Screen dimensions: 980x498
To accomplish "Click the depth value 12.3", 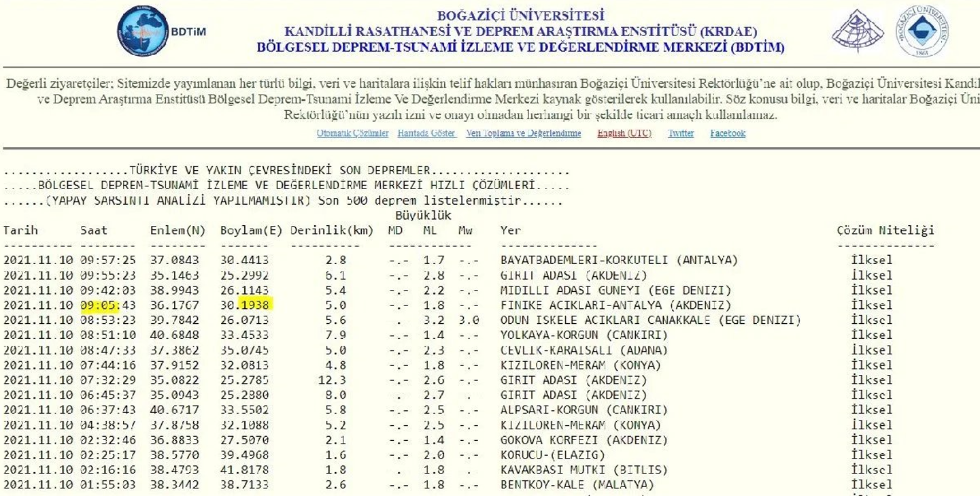I will click(332, 380).
